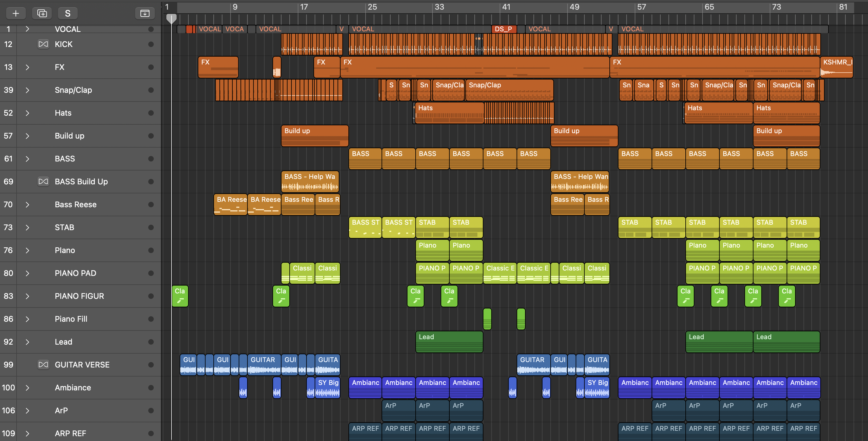Click the KICK track audio icon
The image size is (868, 441).
click(x=43, y=44)
